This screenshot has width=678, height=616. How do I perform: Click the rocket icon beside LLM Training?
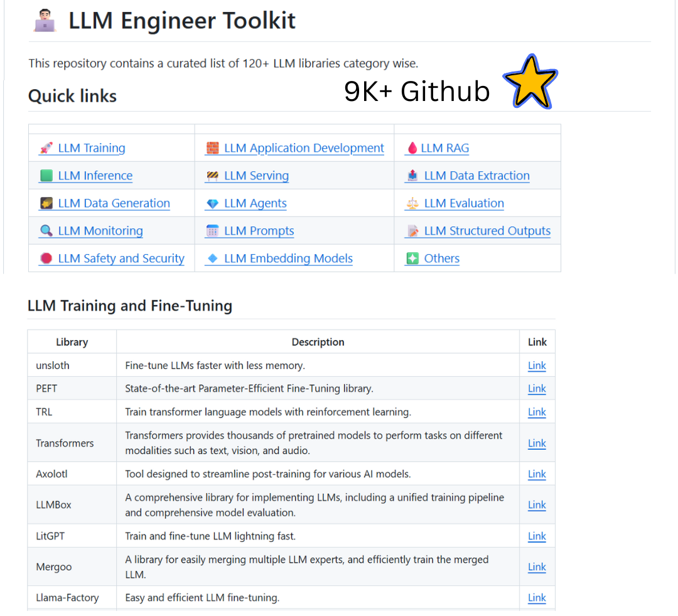click(46, 148)
